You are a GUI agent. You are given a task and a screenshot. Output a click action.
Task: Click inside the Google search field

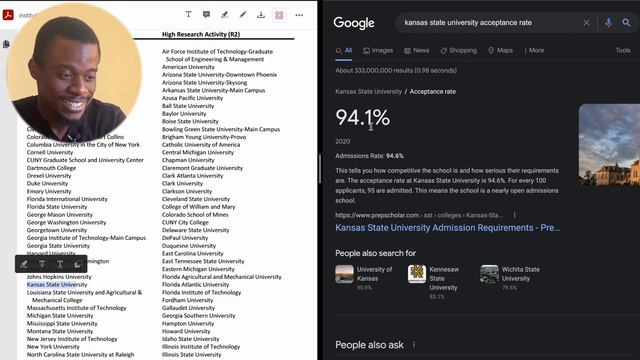pos(490,23)
